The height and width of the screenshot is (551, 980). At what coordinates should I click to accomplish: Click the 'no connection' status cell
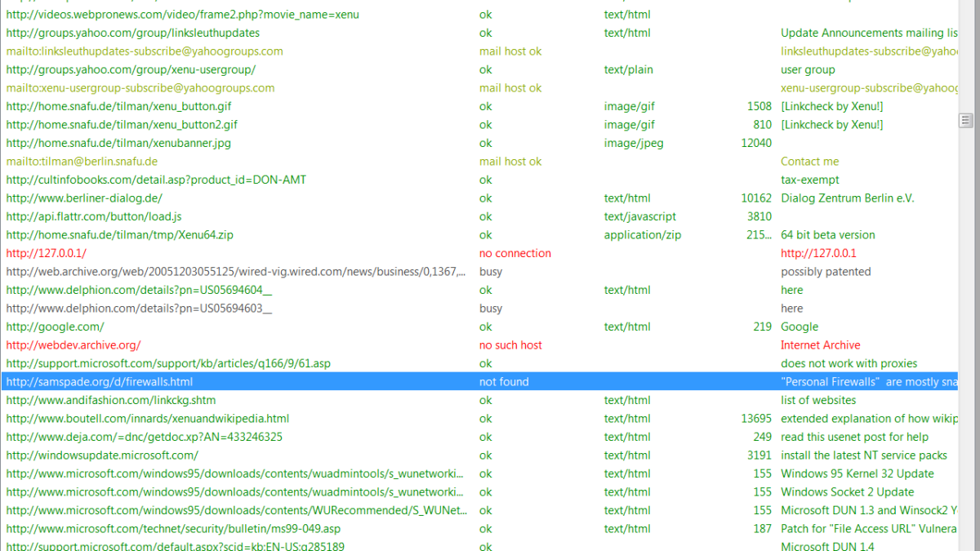[515, 253]
